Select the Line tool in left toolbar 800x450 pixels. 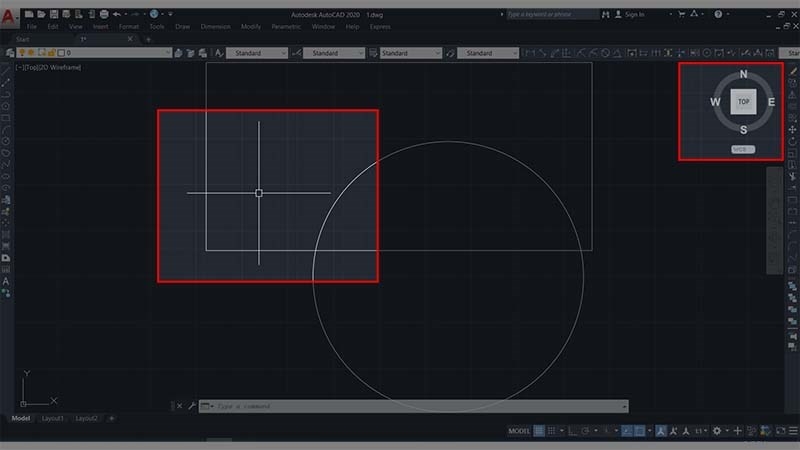pyautogui.click(x=6, y=72)
